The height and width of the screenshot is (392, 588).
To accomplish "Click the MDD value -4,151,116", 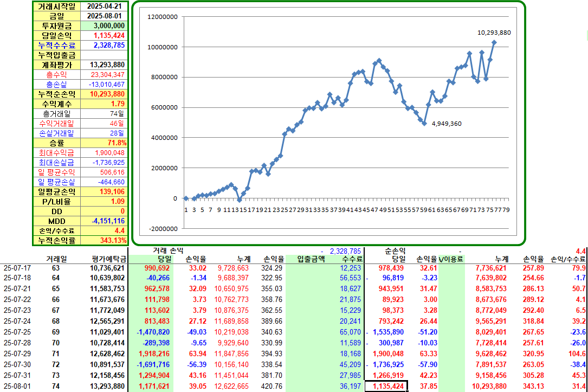I will (x=104, y=221).
